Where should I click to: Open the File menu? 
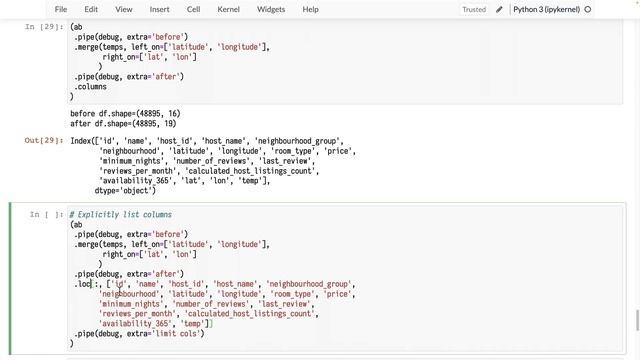pos(61,9)
